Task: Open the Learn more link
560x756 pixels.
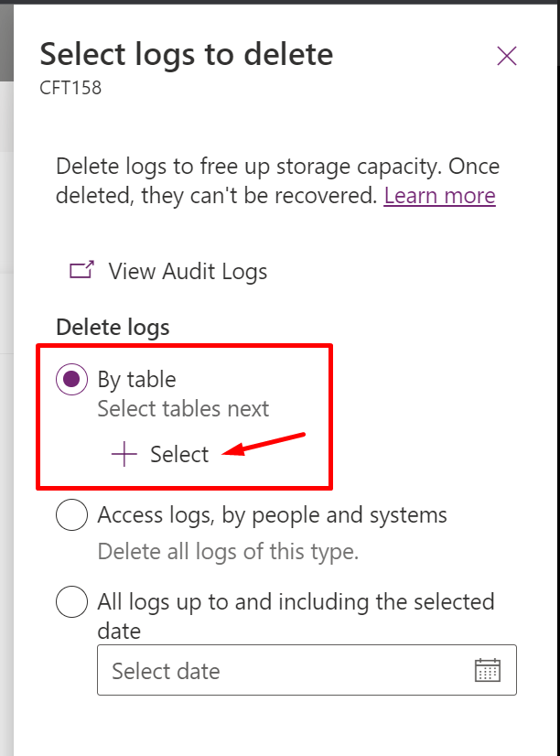Action: click(439, 195)
